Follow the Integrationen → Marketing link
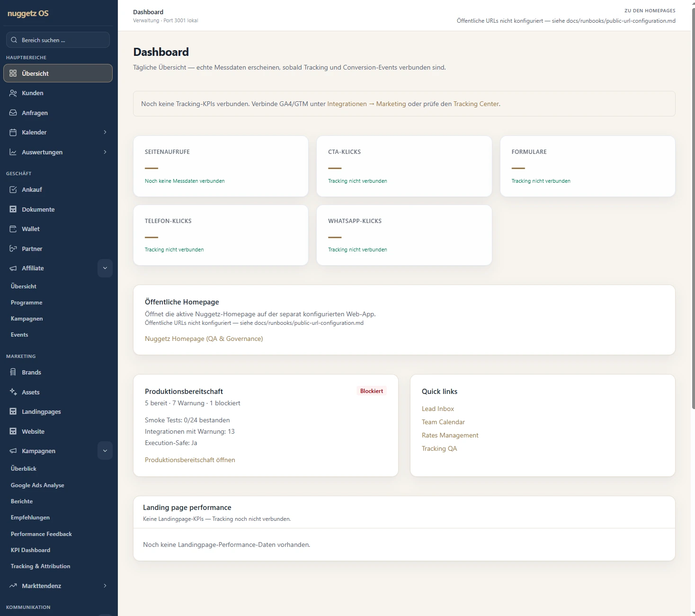Image resolution: width=695 pixels, height=616 pixels. click(366, 104)
